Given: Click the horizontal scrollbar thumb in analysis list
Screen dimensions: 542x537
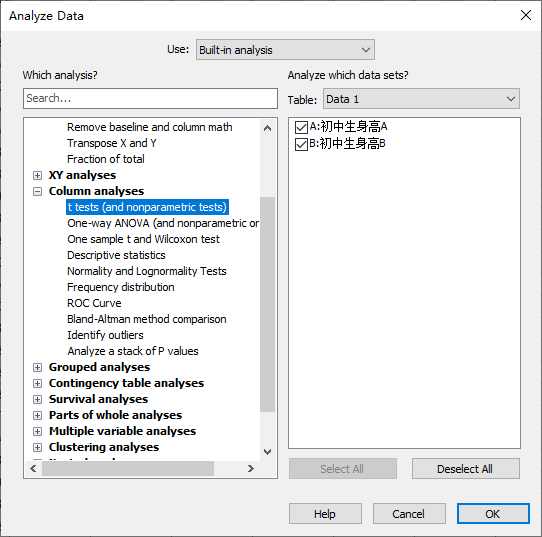Looking at the screenshot, I should 128,469.
